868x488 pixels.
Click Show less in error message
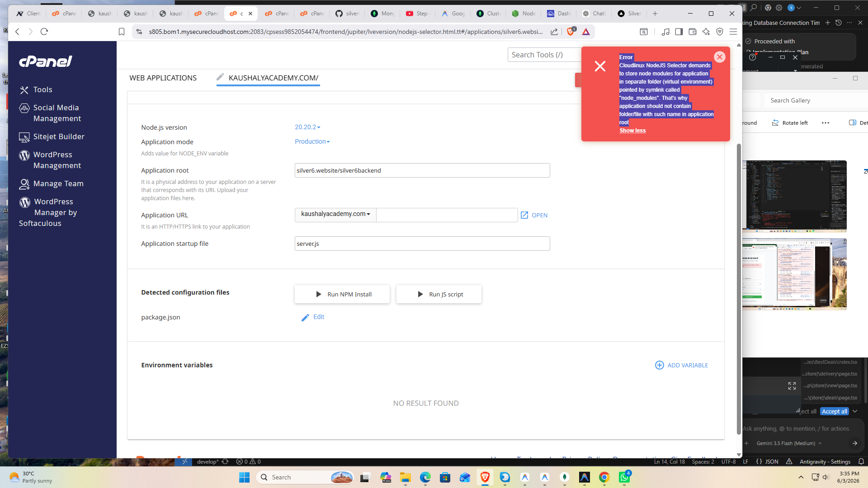pyautogui.click(x=632, y=131)
